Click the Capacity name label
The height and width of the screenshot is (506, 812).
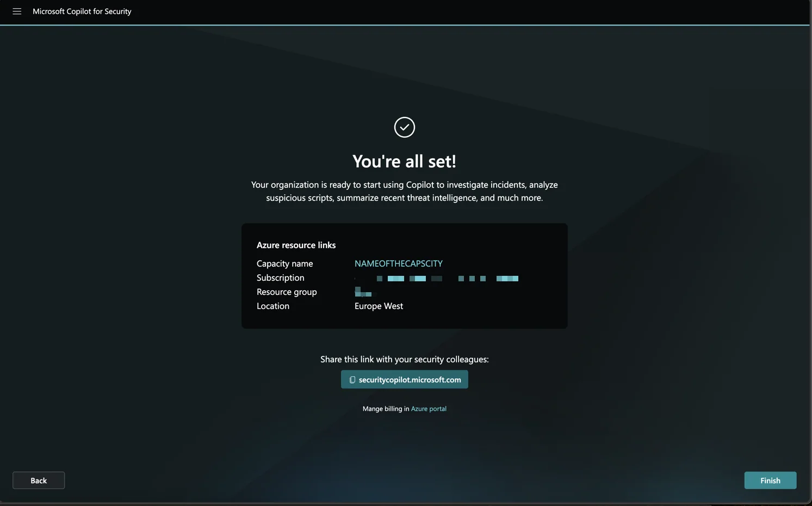pos(285,263)
